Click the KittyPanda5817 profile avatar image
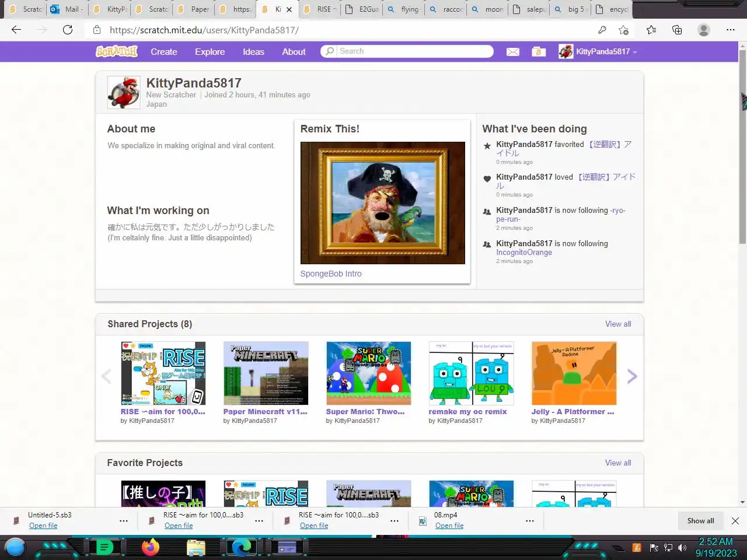The width and height of the screenshot is (747, 560). click(124, 92)
